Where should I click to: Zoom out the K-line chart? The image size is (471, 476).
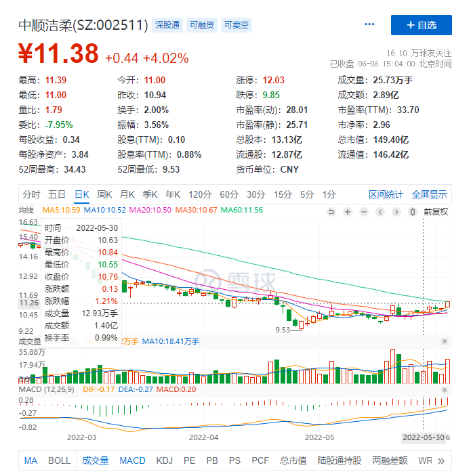[x=364, y=212]
